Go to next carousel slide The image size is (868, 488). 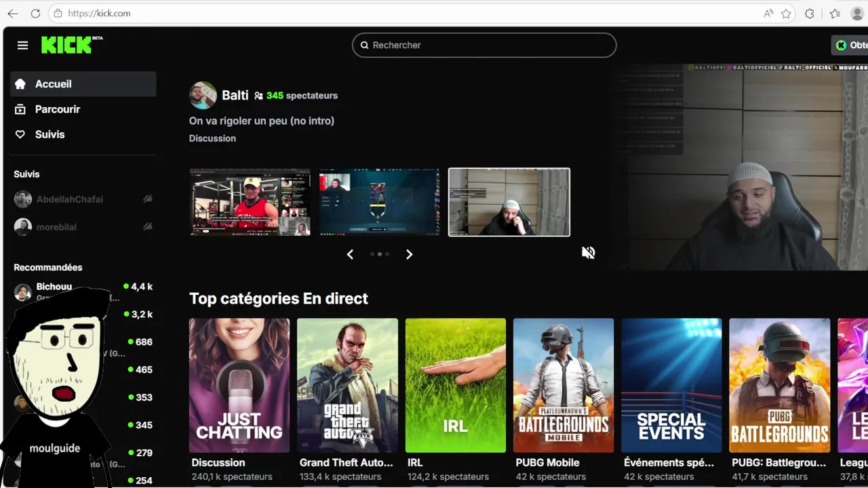click(409, 254)
